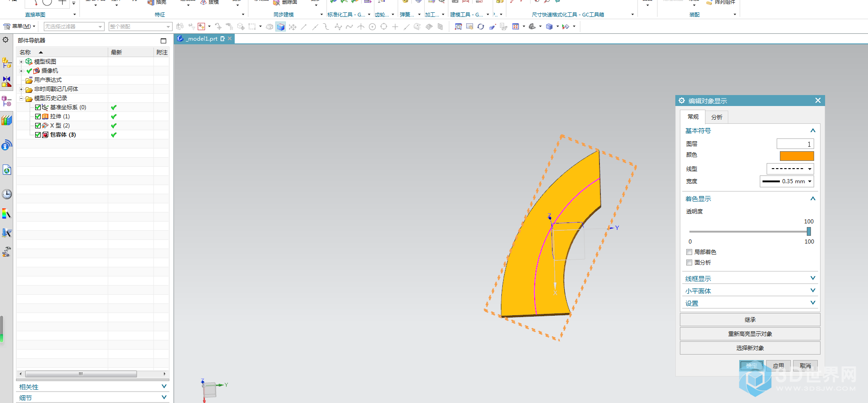Select the plus-shaped existing point snap icon
The height and width of the screenshot is (403, 868).
pos(395,27)
